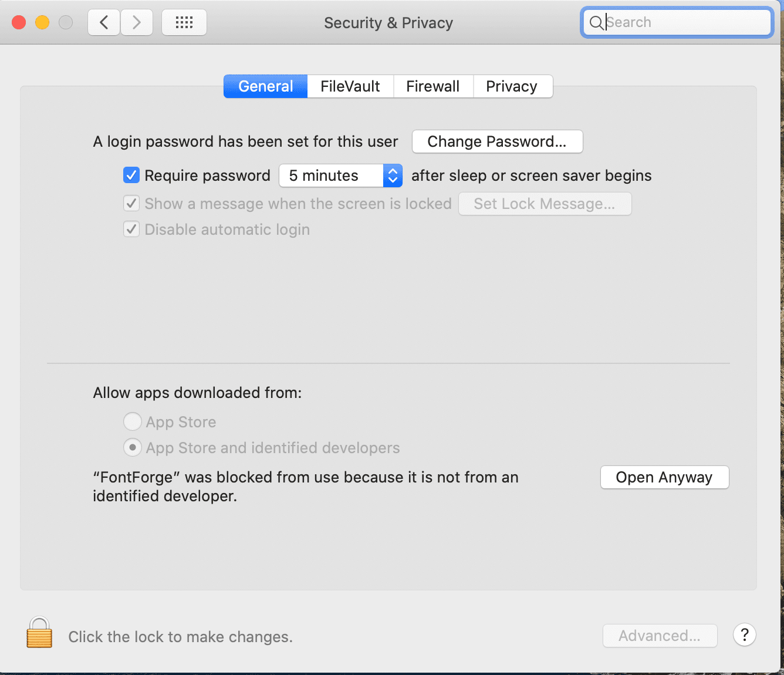
Task: Minimize the window with the yellow button
Action: point(42,22)
